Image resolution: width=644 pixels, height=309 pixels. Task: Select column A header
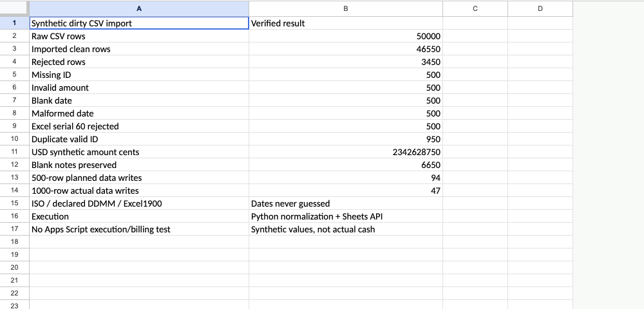pos(139,8)
